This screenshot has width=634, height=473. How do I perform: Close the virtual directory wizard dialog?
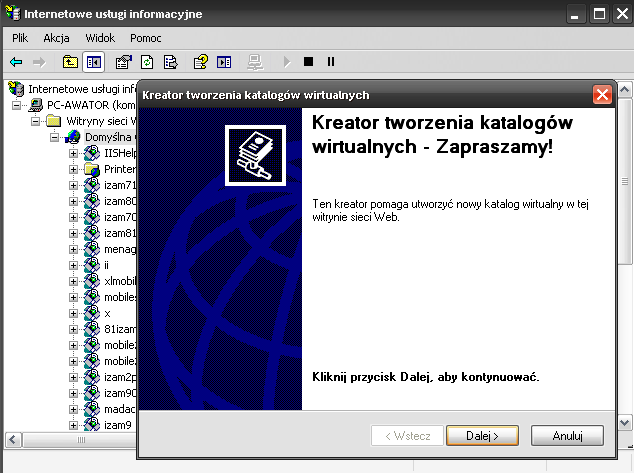602,95
